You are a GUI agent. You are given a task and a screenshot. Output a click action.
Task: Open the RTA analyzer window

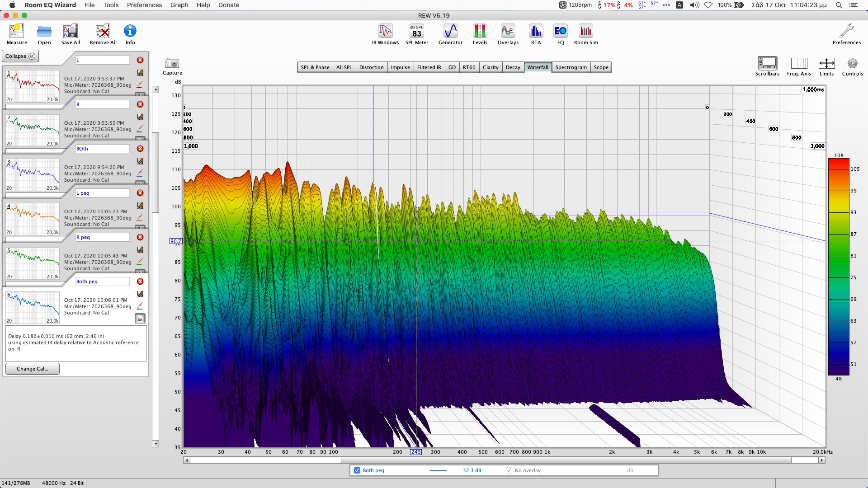click(x=536, y=34)
